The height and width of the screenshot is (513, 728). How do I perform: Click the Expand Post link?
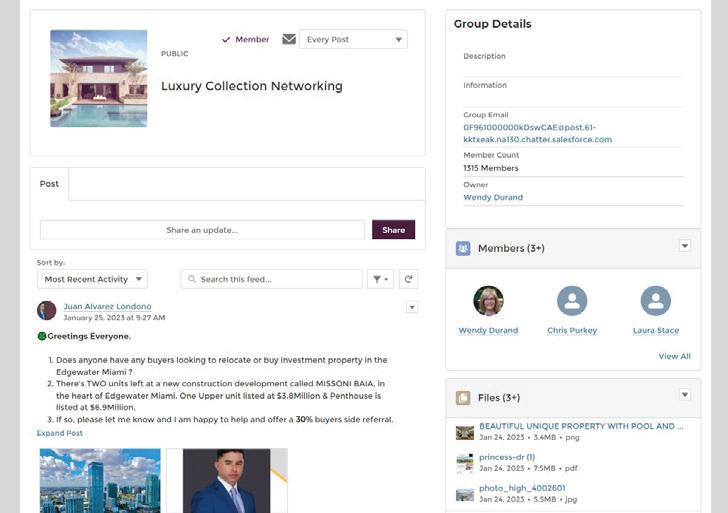point(60,433)
